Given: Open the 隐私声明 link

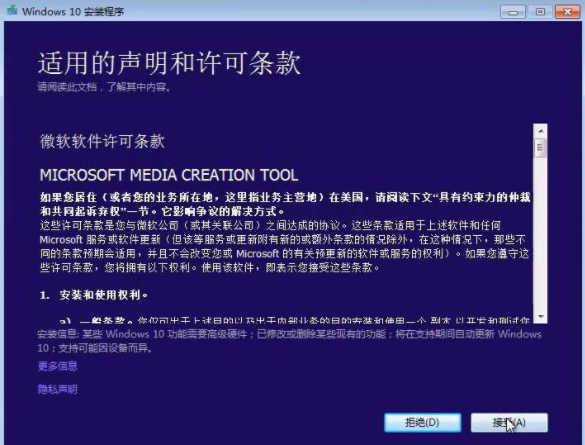Looking at the screenshot, I should 57,389.
